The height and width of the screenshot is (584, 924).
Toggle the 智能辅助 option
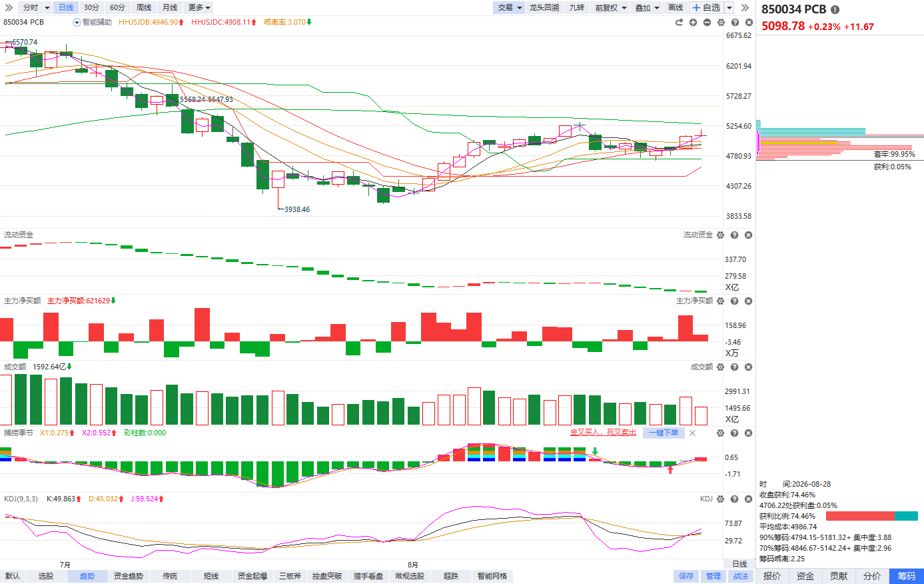pyautogui.click(x=93, y=22)
